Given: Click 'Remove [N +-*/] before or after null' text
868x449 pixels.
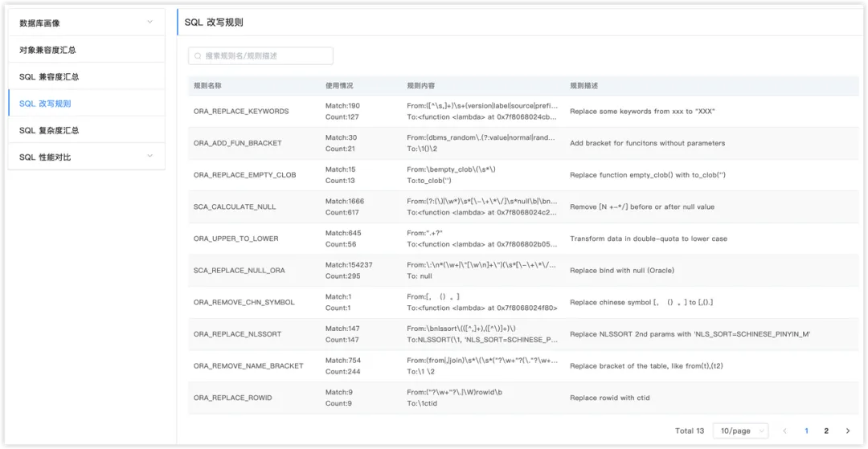Looking at the screenshot, I should pos(642,206).
